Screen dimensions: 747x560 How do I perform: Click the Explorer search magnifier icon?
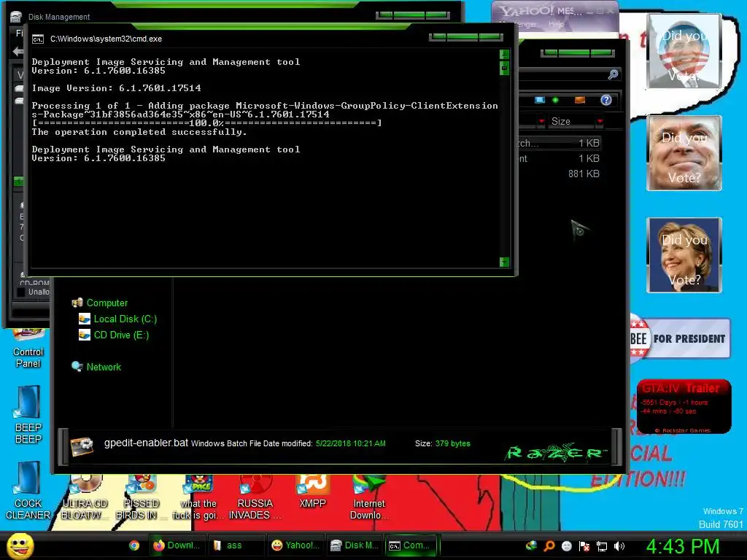613,74
